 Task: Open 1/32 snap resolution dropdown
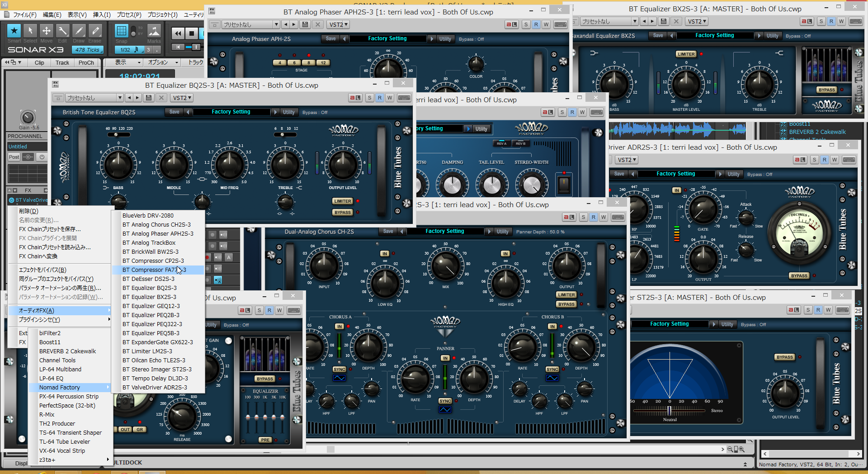coord(129,50)
